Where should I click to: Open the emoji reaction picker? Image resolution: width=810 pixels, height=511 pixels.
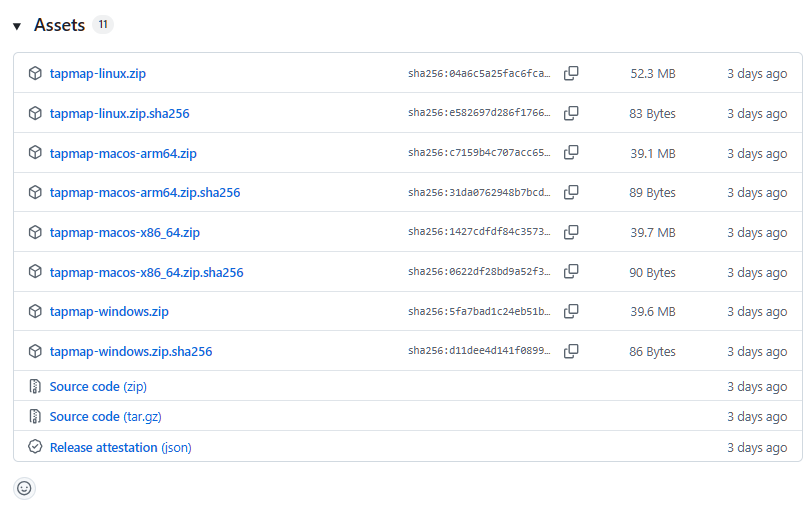pyautogui.click(x=24, y=488)
